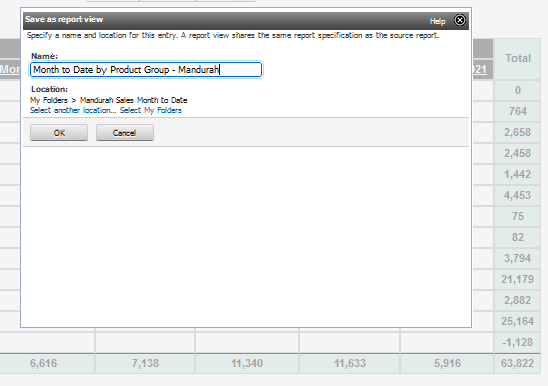Click the Select My Folders link
The height and width of the screenshot is (386, 548).
151,110
